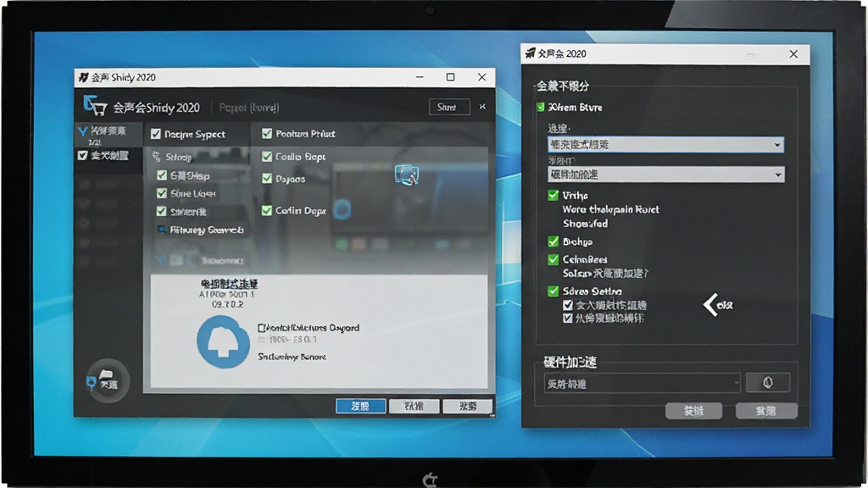This screenshot has width=868, height=488.
Task: Toggle the CelmBees checkbox
Action: 553,259
